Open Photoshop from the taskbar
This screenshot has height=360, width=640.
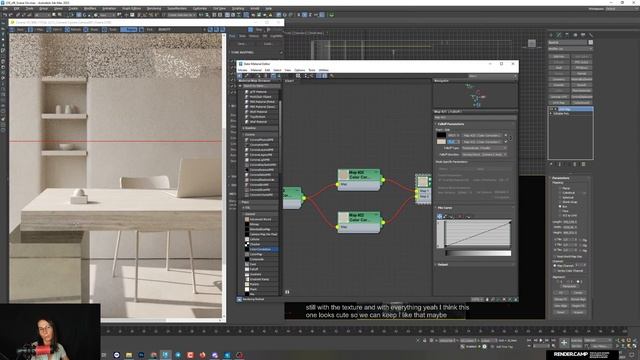(141, 355)
